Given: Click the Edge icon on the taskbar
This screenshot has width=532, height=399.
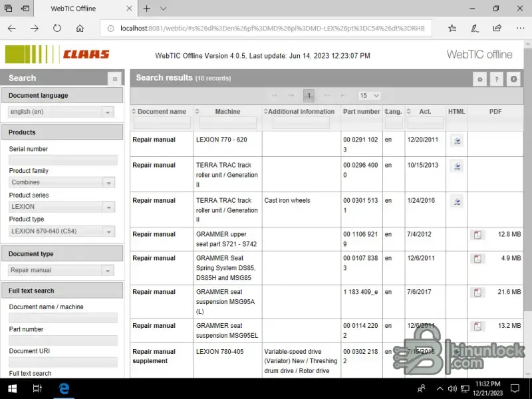Looking at the screenshot, I should click(64, 389).
